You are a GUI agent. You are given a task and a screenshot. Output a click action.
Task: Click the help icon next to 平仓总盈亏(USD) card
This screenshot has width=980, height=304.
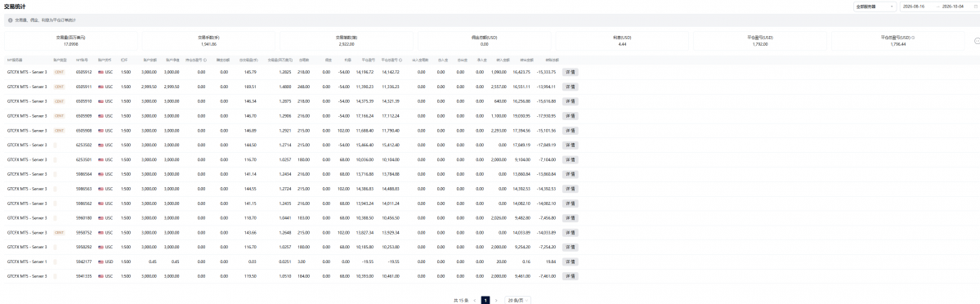(913, 38)
